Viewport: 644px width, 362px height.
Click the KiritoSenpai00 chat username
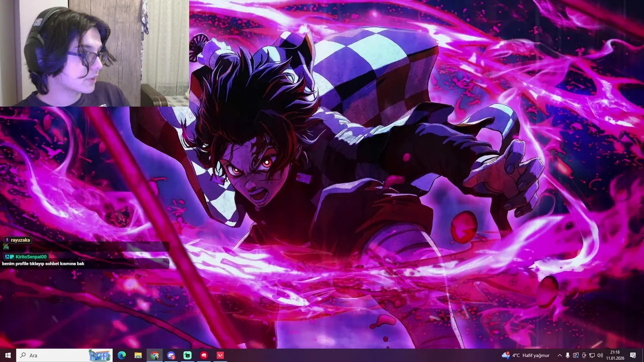(x=31, y=257)
